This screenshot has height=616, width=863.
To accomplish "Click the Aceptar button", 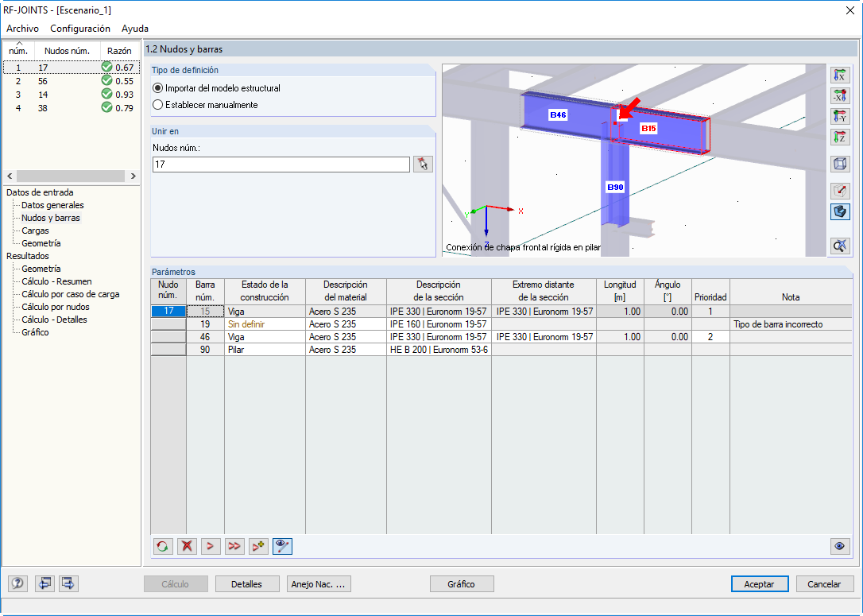I will (x=760, y=584).
